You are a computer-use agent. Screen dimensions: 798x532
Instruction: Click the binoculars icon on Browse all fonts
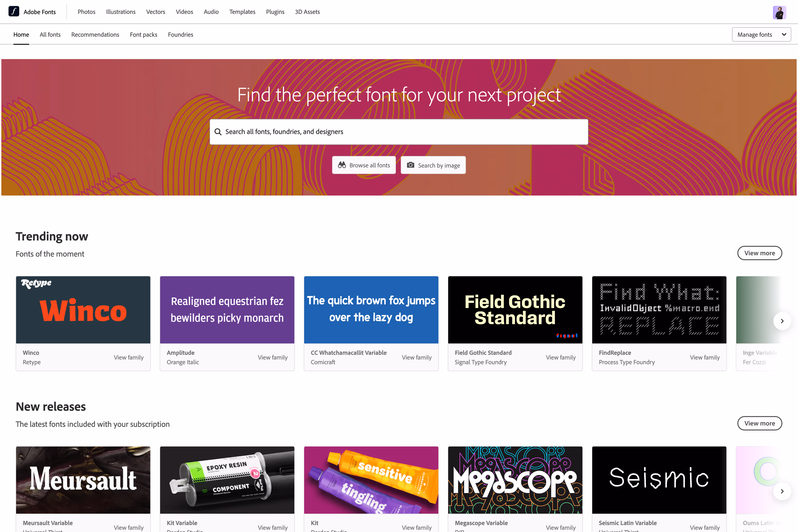pyautogui.click(x=342, y=165)
